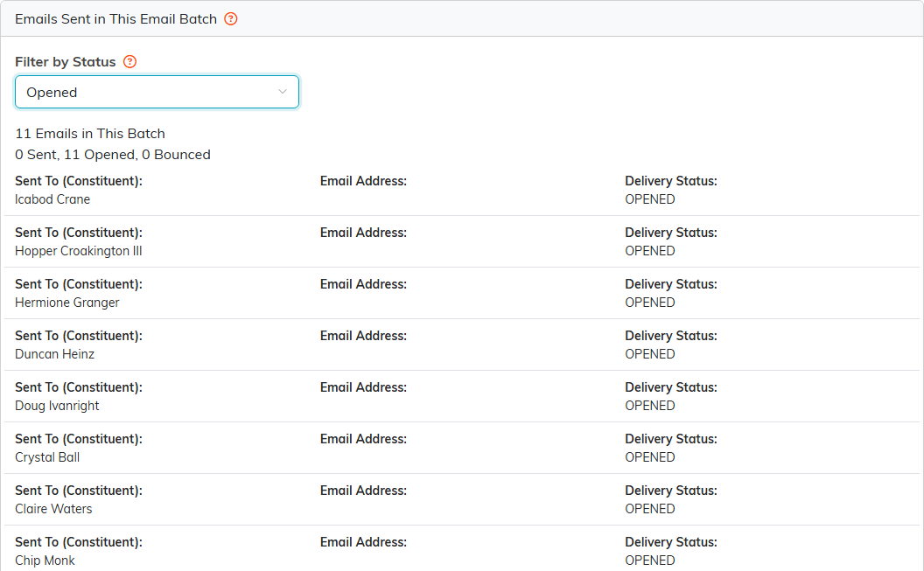Select constituent name Hopper Croakington III
Viewport: 924px width, 571px height.
pos(79,251)
